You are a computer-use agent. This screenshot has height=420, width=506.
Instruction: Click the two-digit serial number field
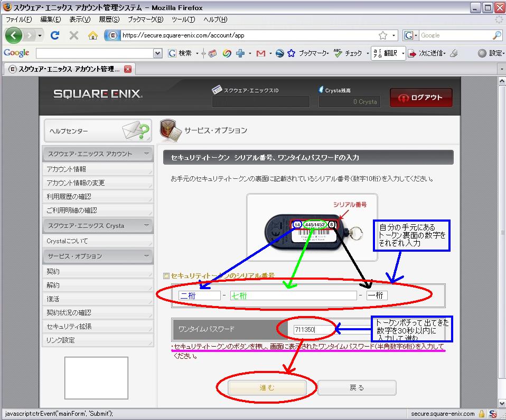(x=200, y=295)
